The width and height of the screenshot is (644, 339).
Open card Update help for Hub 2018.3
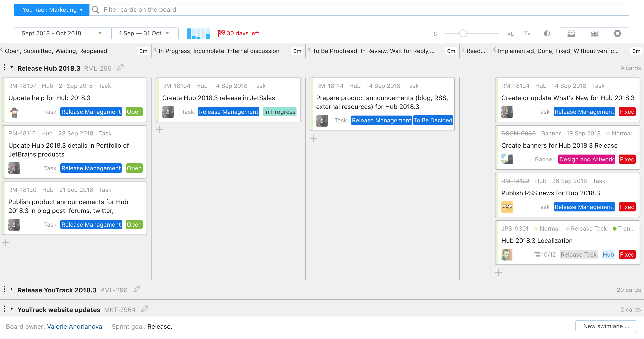tap(49, 98)
